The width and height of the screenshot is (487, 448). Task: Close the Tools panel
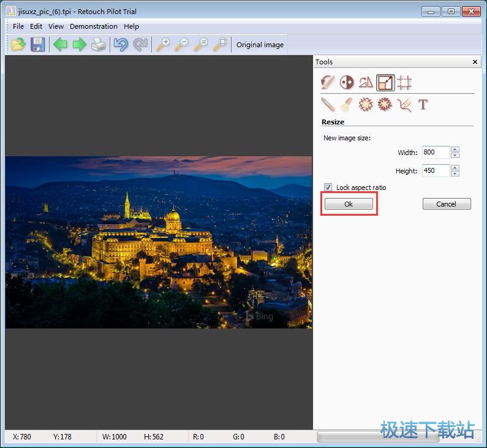click(x=475, y=62)
